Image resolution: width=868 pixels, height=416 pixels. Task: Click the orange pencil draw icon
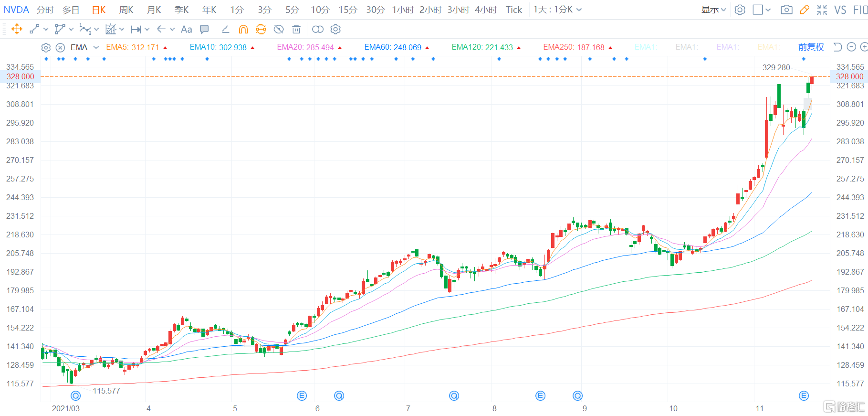[x=805, y=10]
